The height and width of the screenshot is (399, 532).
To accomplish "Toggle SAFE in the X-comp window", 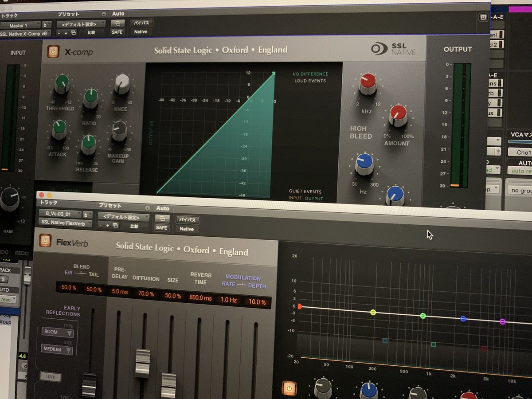I will coord(117,32).
